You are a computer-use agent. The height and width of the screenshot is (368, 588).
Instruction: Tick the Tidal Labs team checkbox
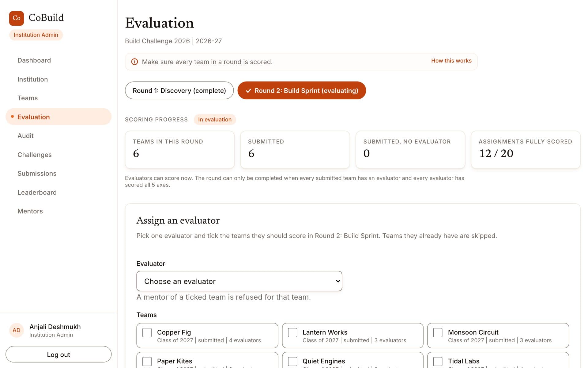click(438, 362)
